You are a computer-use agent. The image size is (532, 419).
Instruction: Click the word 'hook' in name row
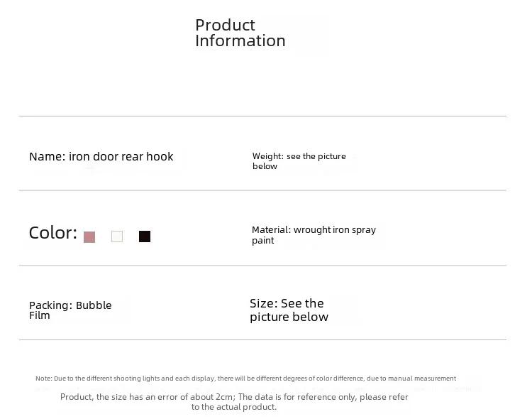coord(160,156)
